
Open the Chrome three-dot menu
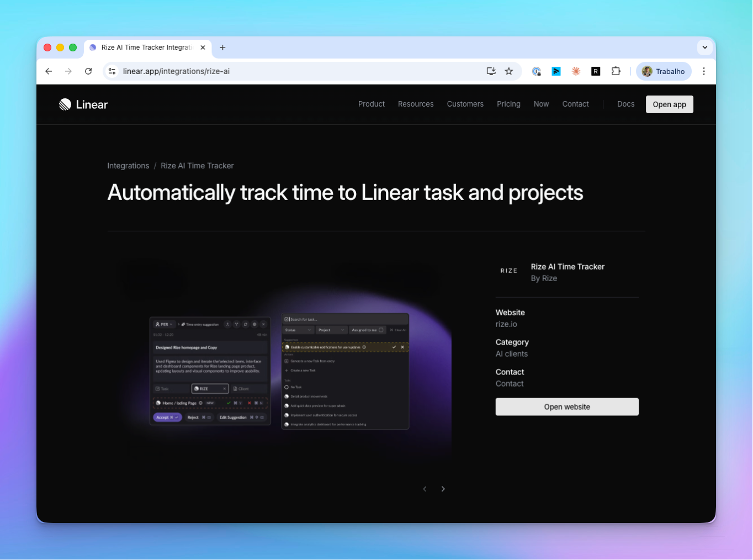703,71
